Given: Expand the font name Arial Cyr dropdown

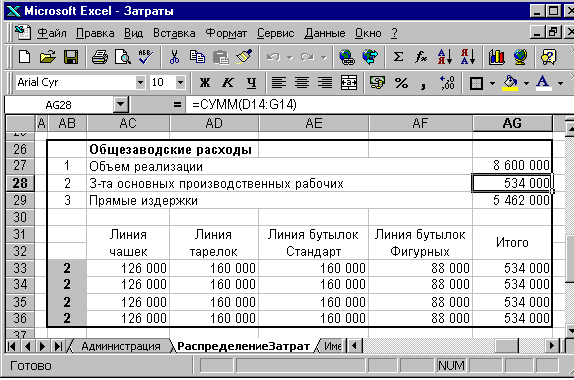Looking at the screenshot, I should 140,82.
